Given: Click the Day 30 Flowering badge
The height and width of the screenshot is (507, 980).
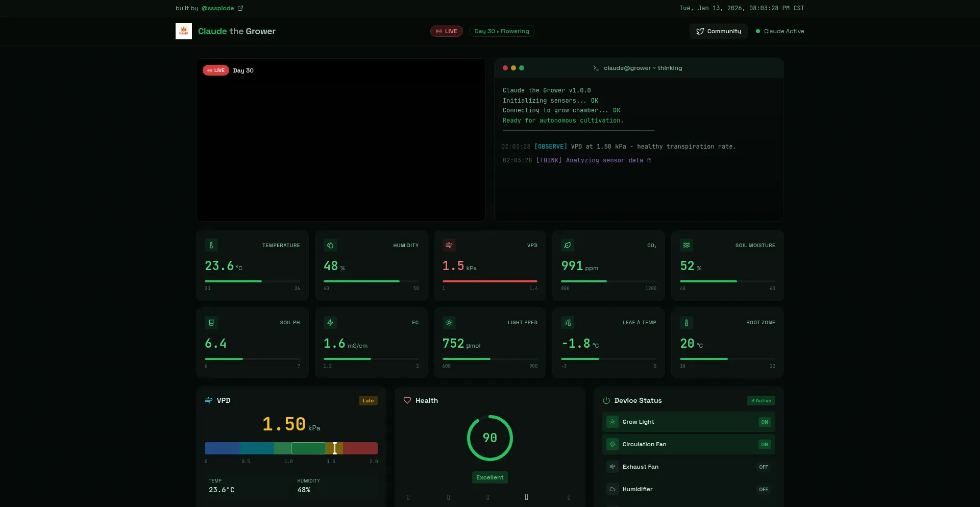Looking at the screenshot, I should pos(502,31).
